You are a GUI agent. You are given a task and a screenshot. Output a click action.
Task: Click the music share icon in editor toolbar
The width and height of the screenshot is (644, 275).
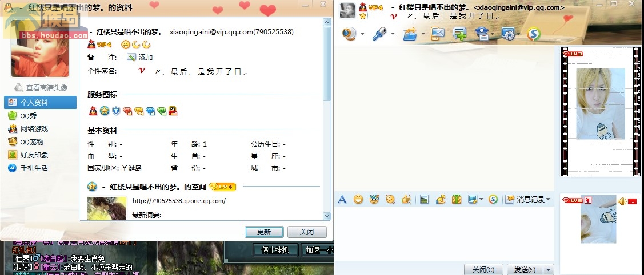(441, 200)
